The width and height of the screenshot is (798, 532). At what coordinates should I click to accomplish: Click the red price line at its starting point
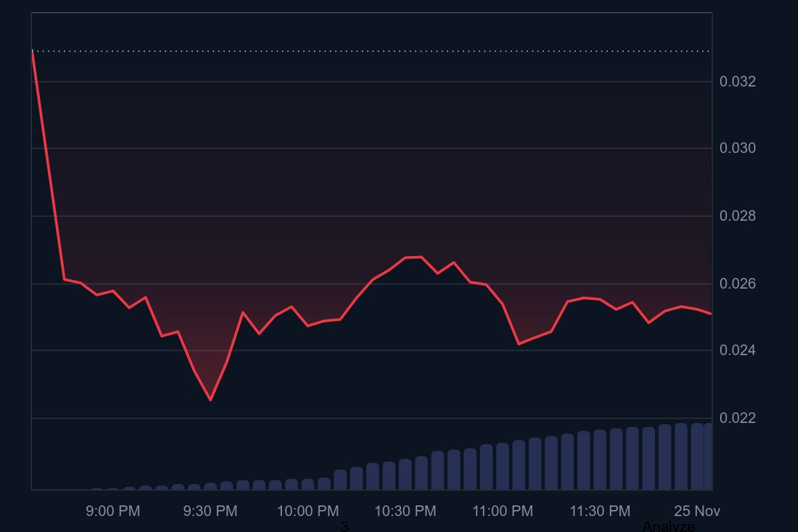[32, 53]
